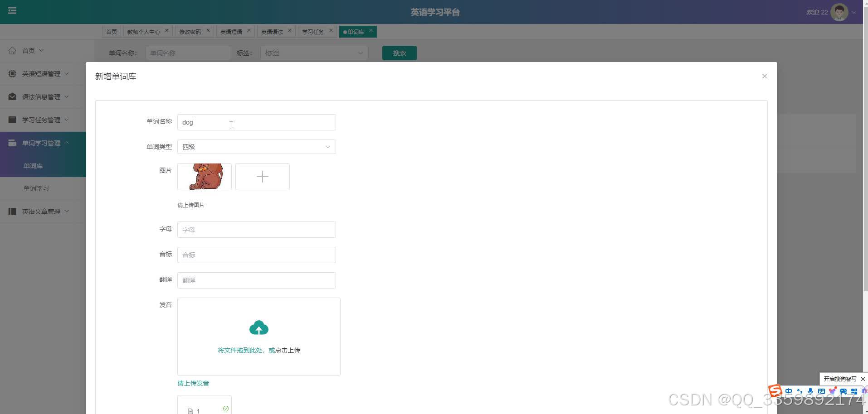Click the 搜索 search button
Image resolution: width=868 pixels, height=414 pixels.
pyautogui.click(x=400, y=53)
